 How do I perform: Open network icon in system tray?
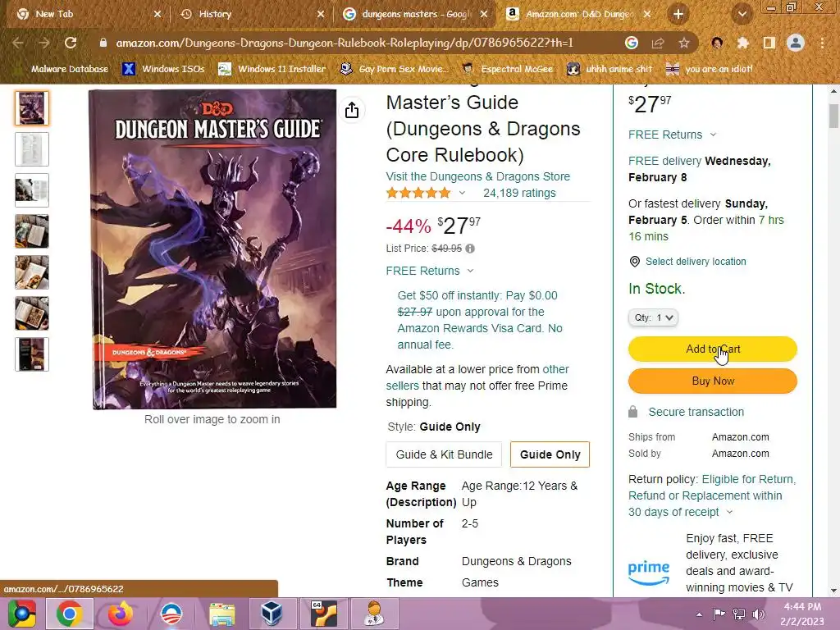pyautogui.click(x=739, y=614)
